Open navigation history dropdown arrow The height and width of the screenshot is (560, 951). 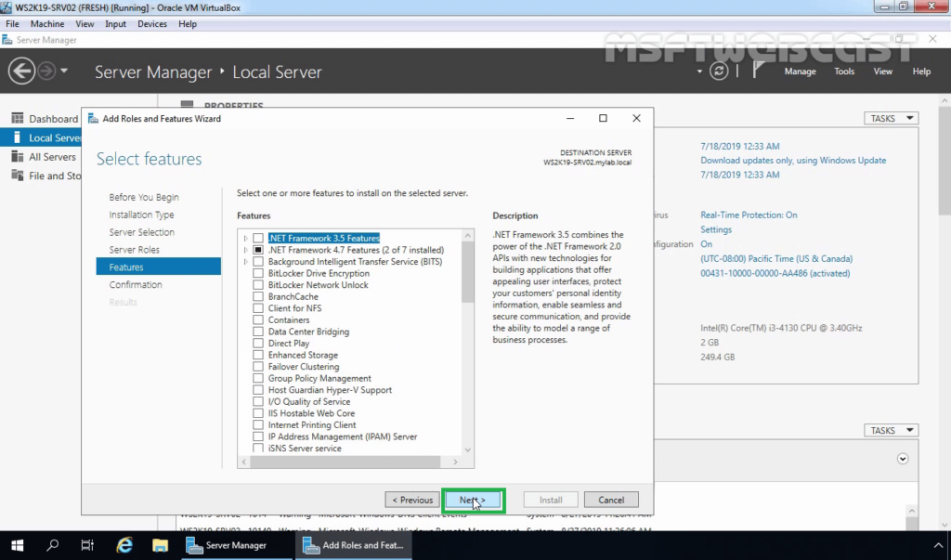[x=64, y=71]
